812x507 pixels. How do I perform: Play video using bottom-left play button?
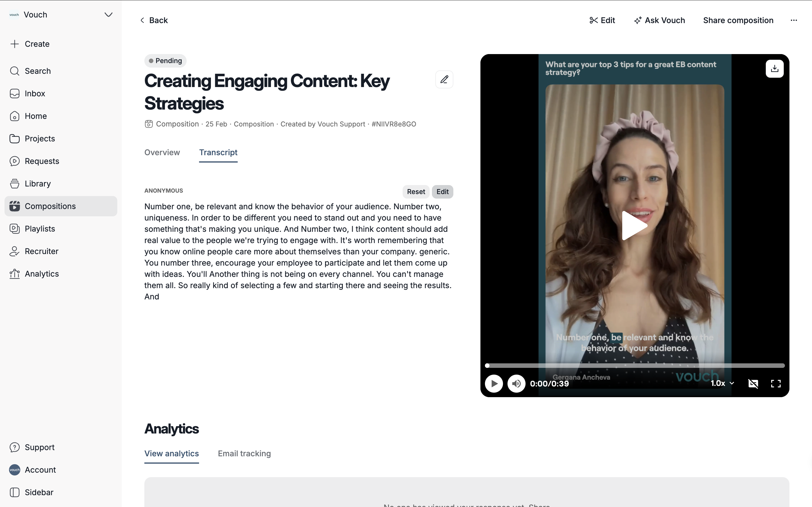[x=494, y=383]
